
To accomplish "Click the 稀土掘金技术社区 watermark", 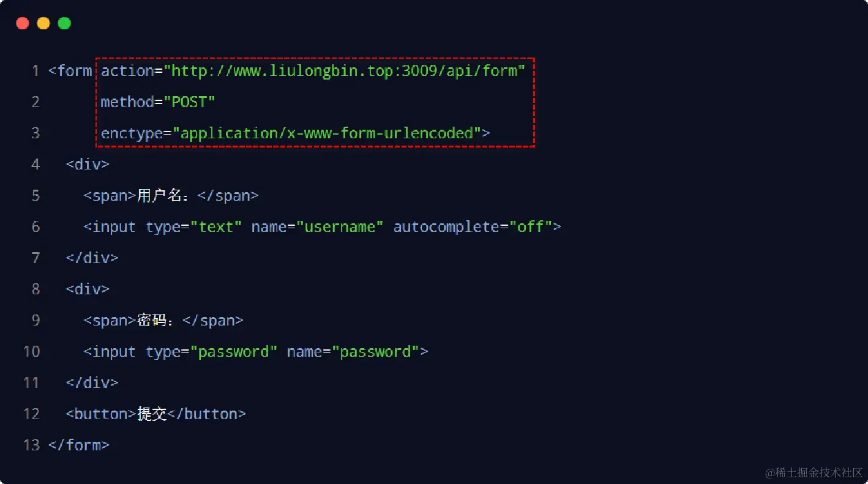I will click(814, 472).
